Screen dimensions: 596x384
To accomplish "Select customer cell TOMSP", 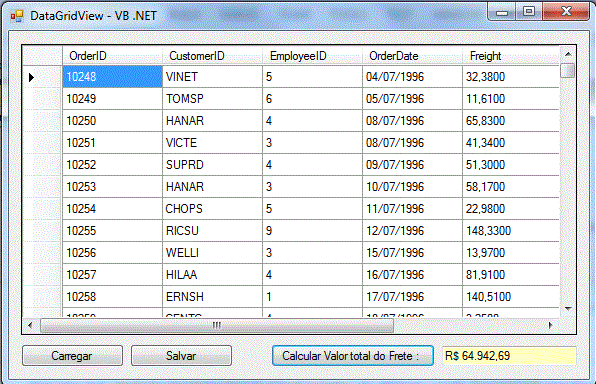I will click(212, 99).
